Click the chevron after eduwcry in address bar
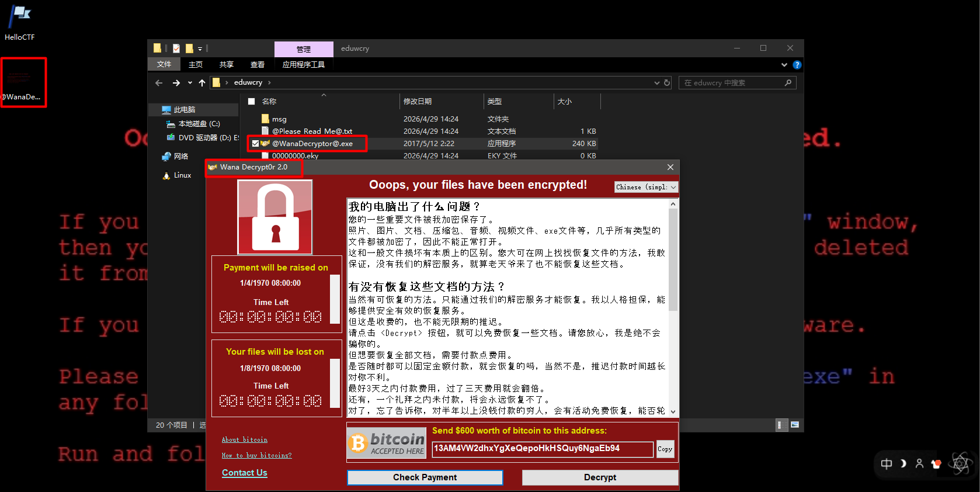 (269, 83)
